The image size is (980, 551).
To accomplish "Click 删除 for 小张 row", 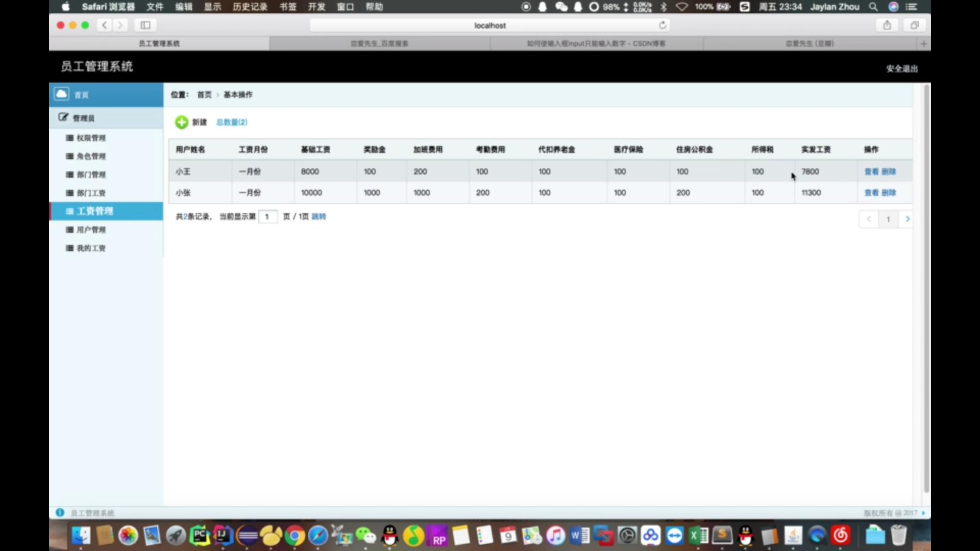I will click(x=889, y=192).
